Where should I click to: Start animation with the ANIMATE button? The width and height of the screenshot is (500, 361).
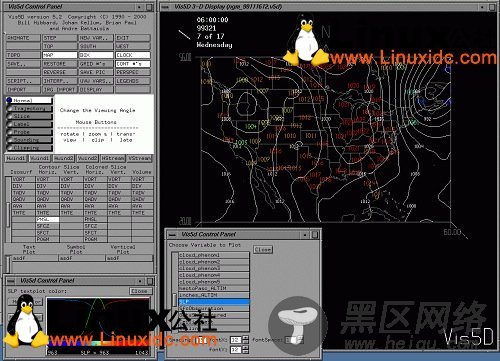click(x=23, y=38)
